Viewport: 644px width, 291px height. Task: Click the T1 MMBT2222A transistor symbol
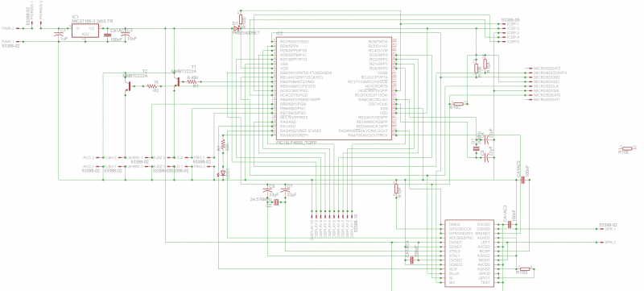tap(177, 81)
